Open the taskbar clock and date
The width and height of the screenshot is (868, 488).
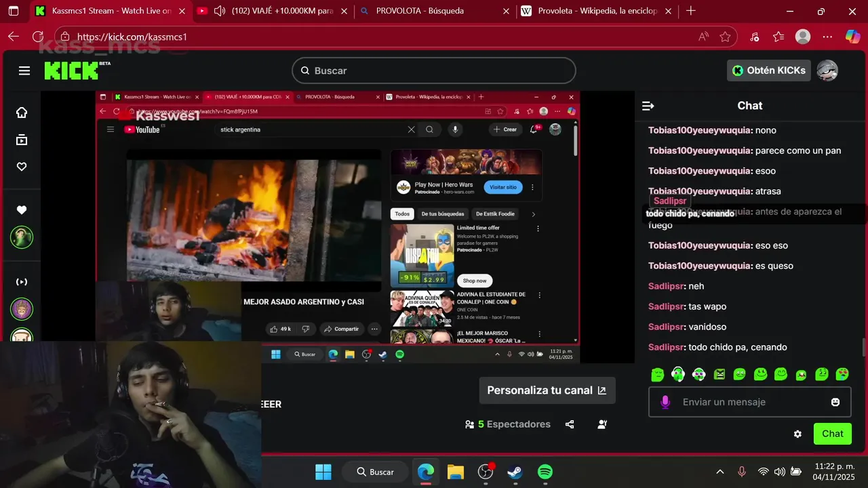pos(835,472)
